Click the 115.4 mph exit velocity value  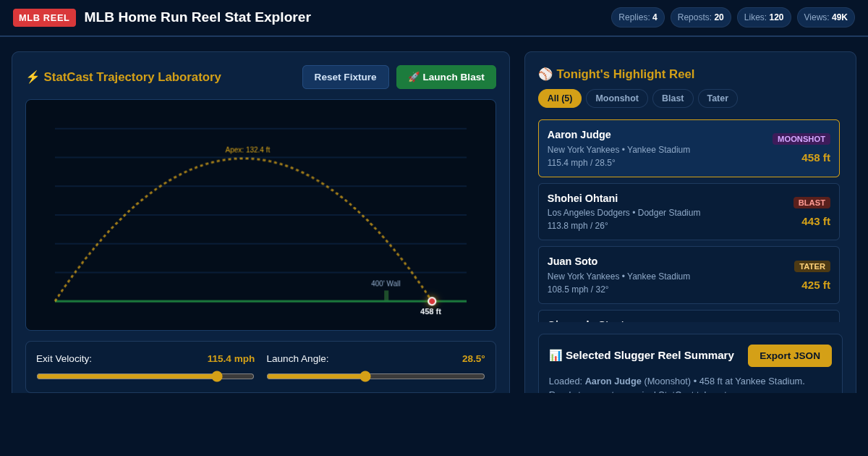231,358
